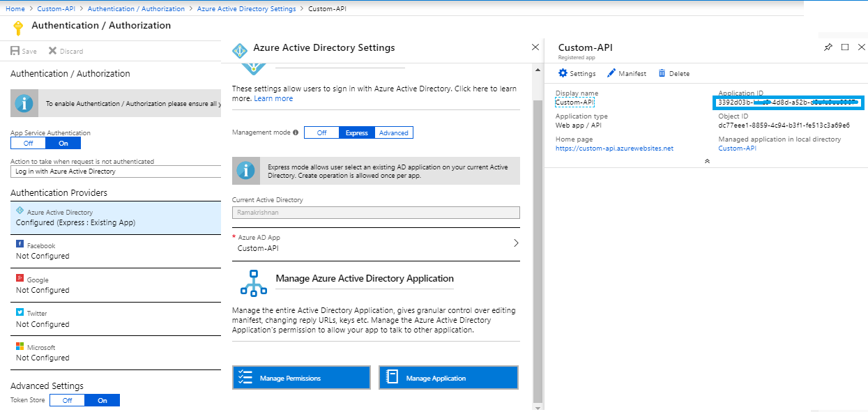
Task: Set Management mode to Off
Action: click(321, 132)
